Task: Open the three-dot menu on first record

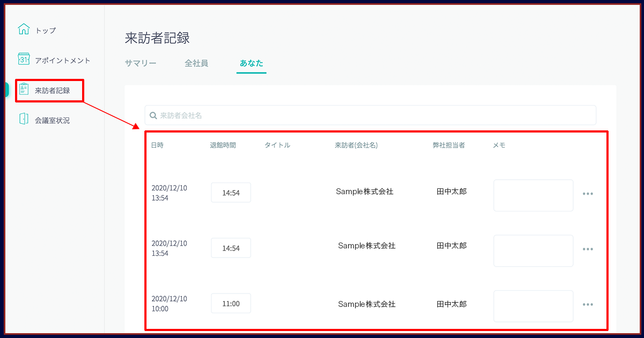Action: 588,194
